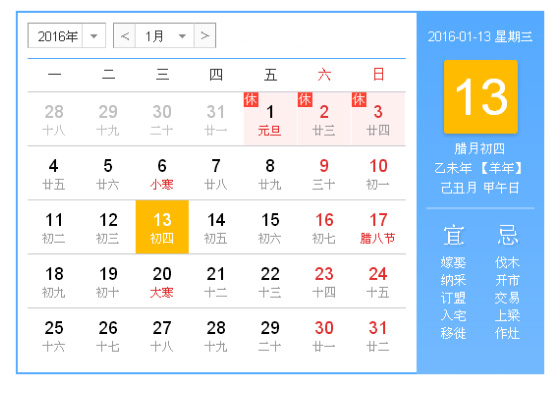Select December 28 in greyed previous month
The image size is (560, 420).
[x=54, y=119]
